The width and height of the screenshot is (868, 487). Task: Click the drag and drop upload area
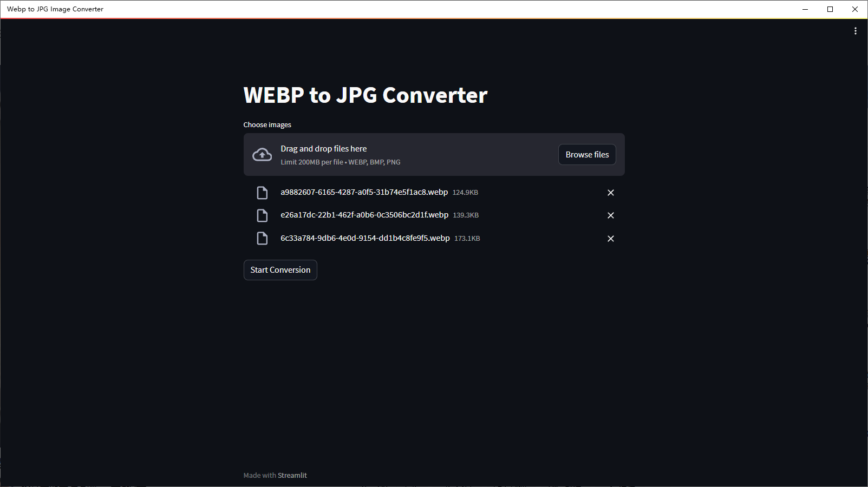434,155
